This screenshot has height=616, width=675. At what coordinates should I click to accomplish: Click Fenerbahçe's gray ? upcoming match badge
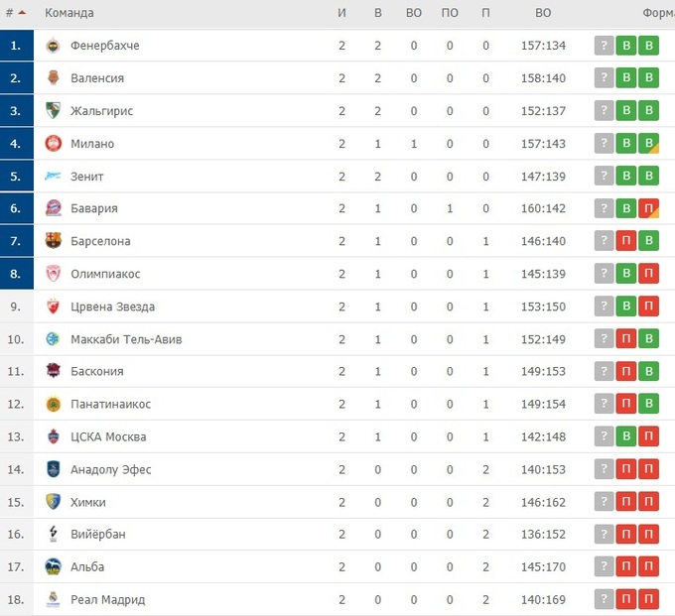(x=604, y=46)
